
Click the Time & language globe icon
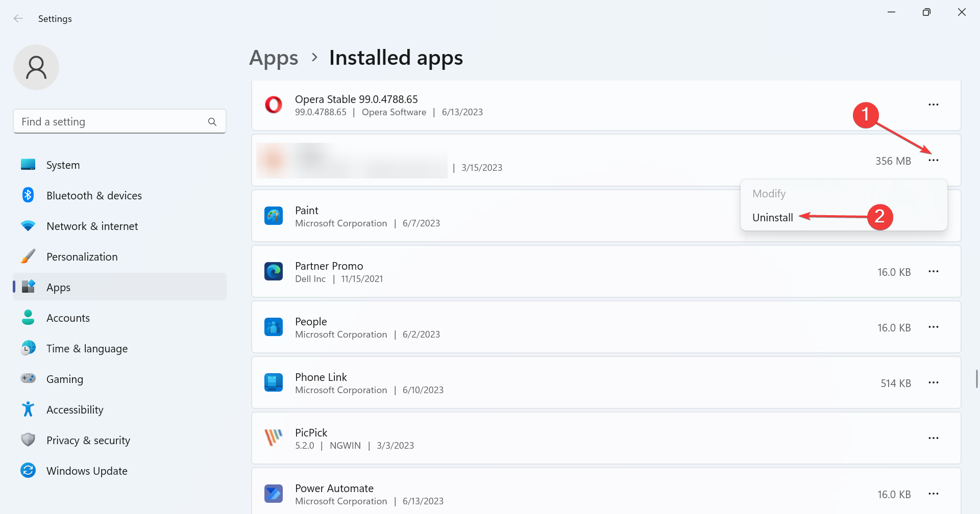[28, 348]
